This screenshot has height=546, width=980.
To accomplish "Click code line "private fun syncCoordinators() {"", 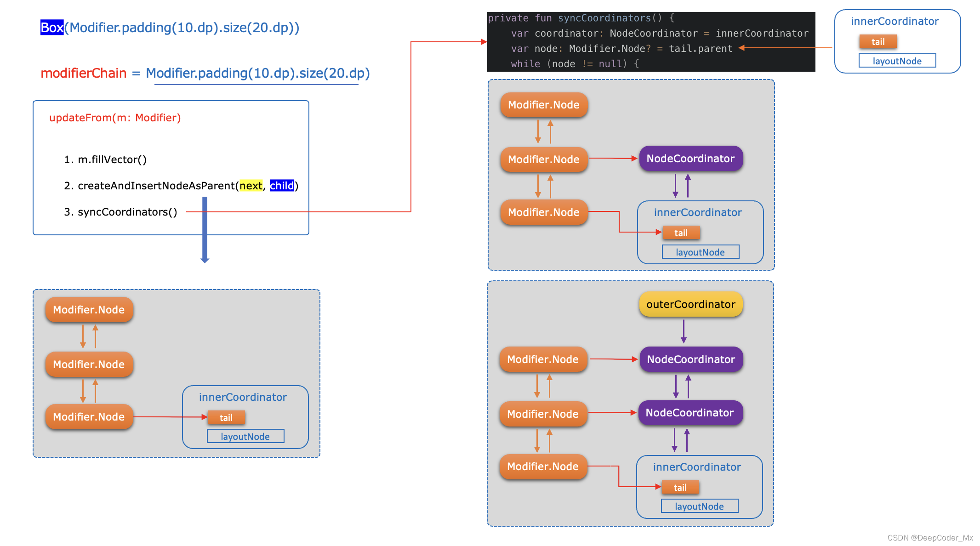I will (x=581, y=18).
